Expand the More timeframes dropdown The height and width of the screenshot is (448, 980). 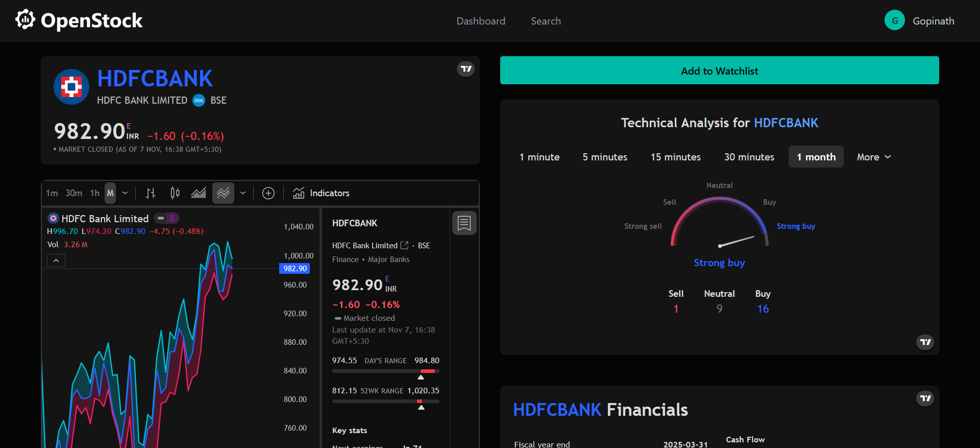[874, 157]
